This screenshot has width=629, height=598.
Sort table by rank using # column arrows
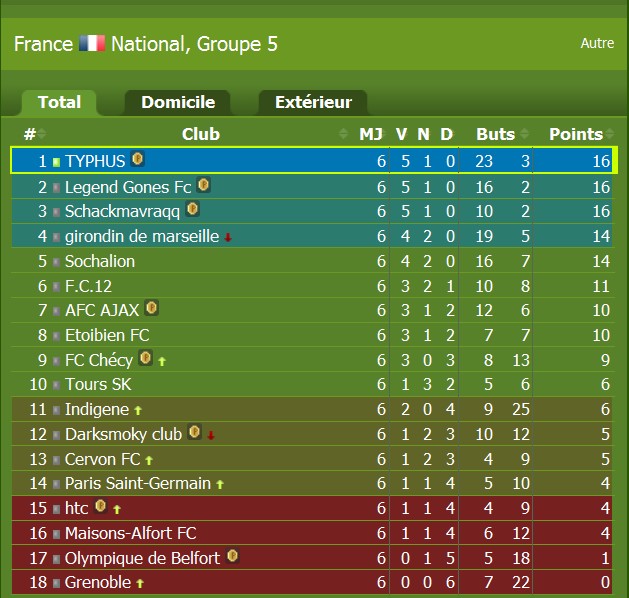(x=42, y=134)
